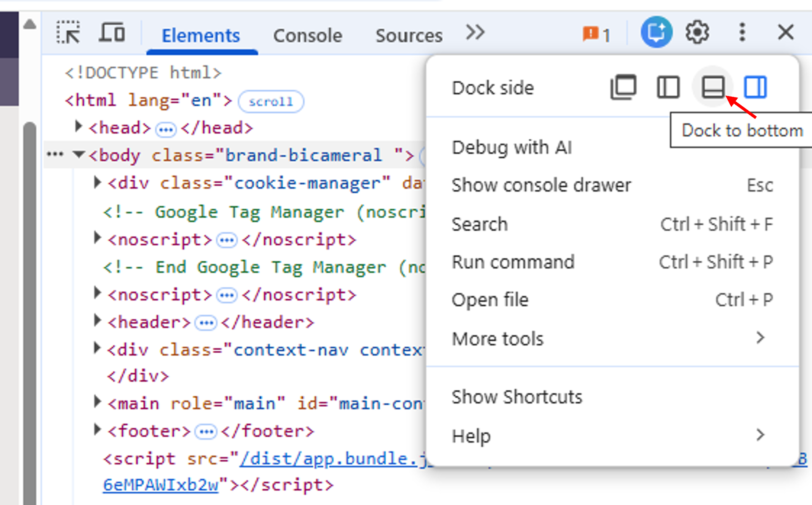This screenshot has width=812, height=505.
Task: Select Show console drawer menu item
Action: (541, 184)
